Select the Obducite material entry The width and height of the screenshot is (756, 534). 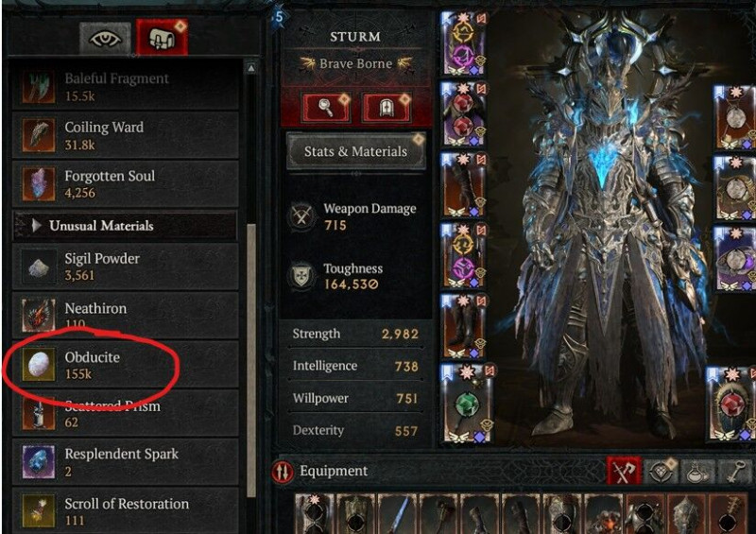[x=125, y=364]
